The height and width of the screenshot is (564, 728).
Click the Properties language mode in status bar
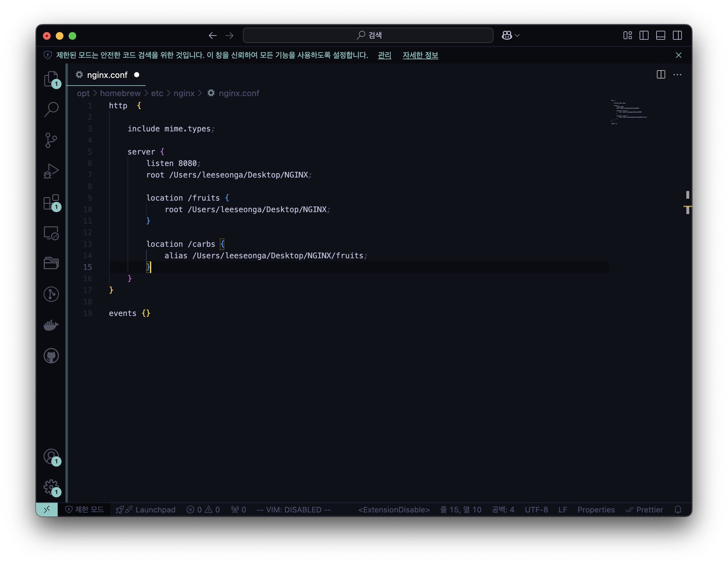point(596,510)
